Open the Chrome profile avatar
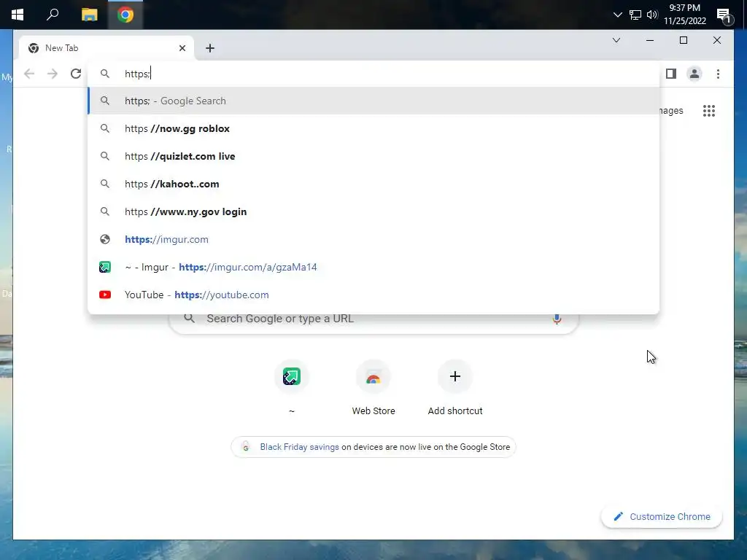The height and width of the screenshot is (560, 747). coord(694,74)
